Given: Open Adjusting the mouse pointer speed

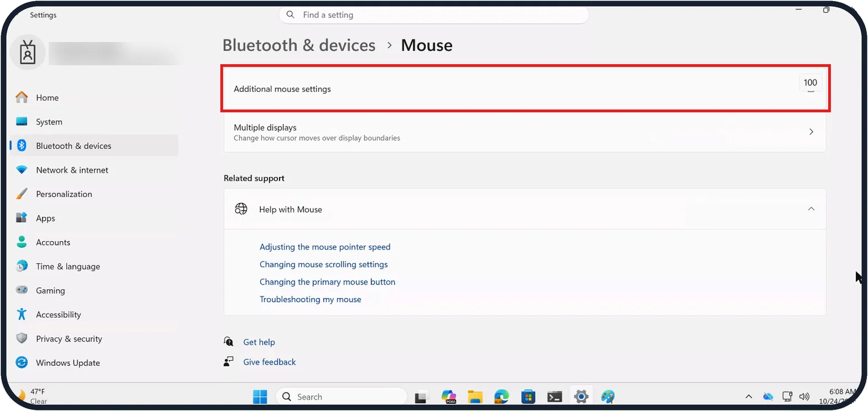Looking at the screenshot, I should (325, 247).
